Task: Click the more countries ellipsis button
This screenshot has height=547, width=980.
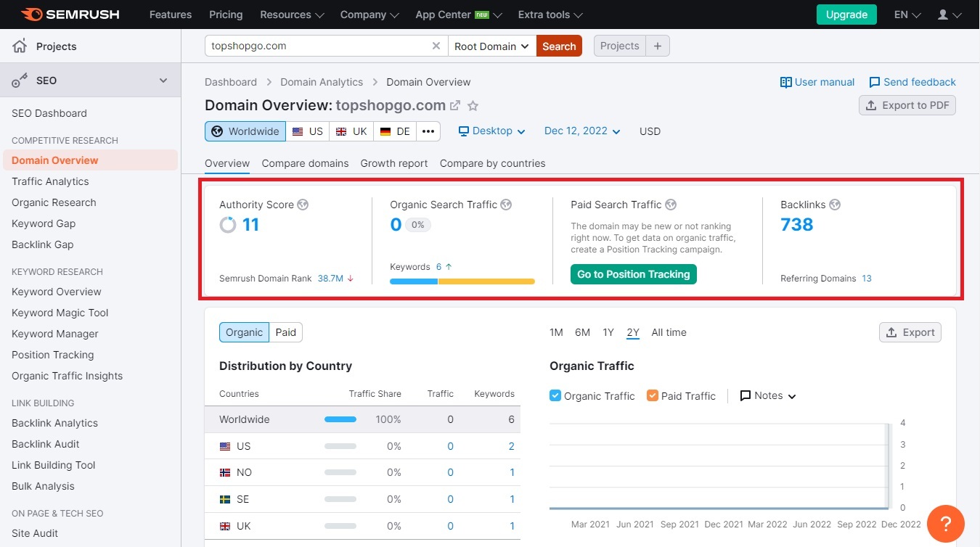Action: tap(428, 131)
